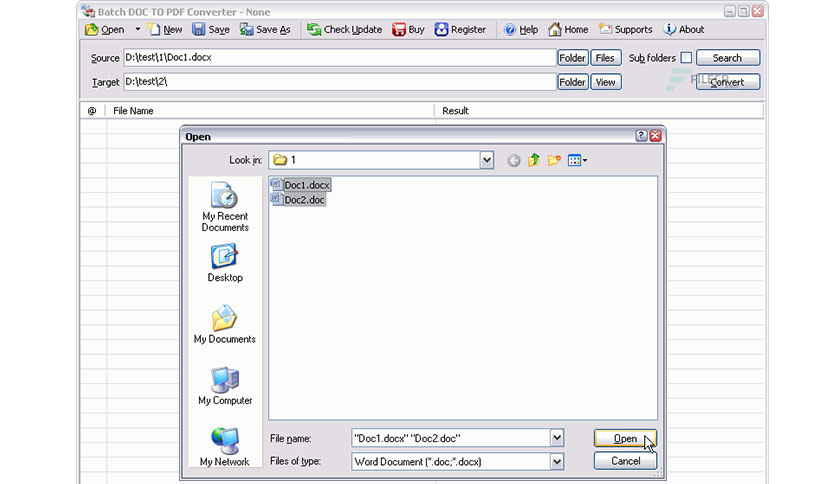Screen dimensions: 836x484
Task: Click the Search button
Action: [x=728, y=58]
